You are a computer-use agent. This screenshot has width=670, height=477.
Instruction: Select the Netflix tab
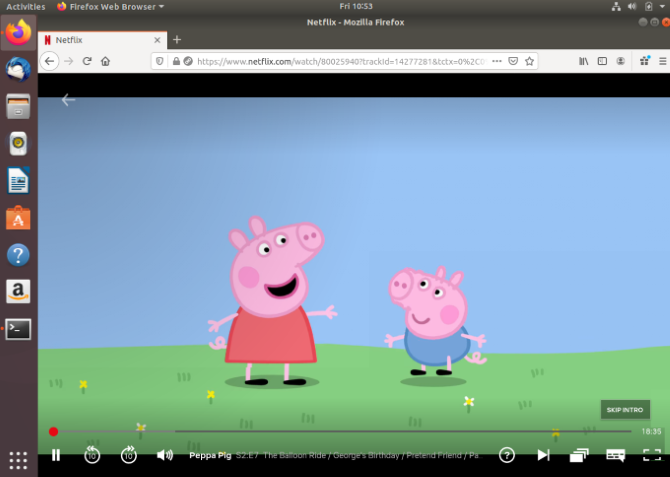pos(102,40)
